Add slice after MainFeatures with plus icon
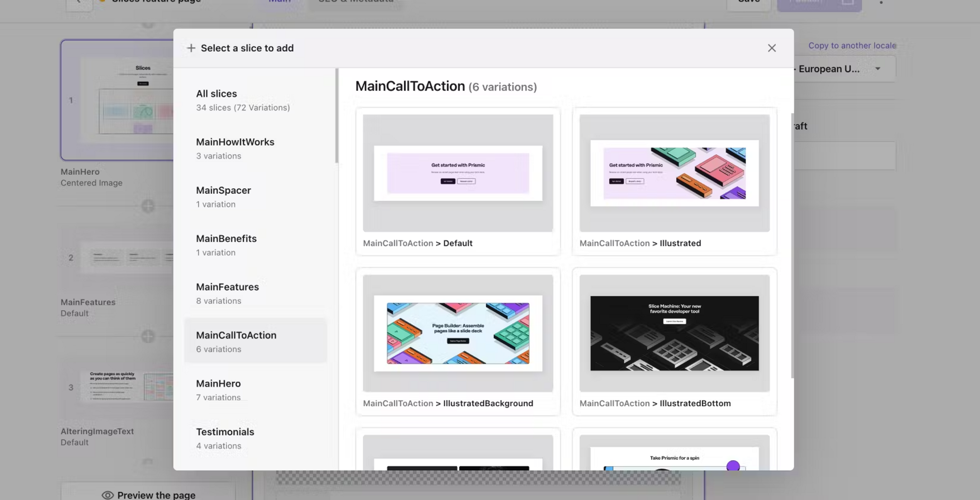980x500 pixels. coord(148,336)
